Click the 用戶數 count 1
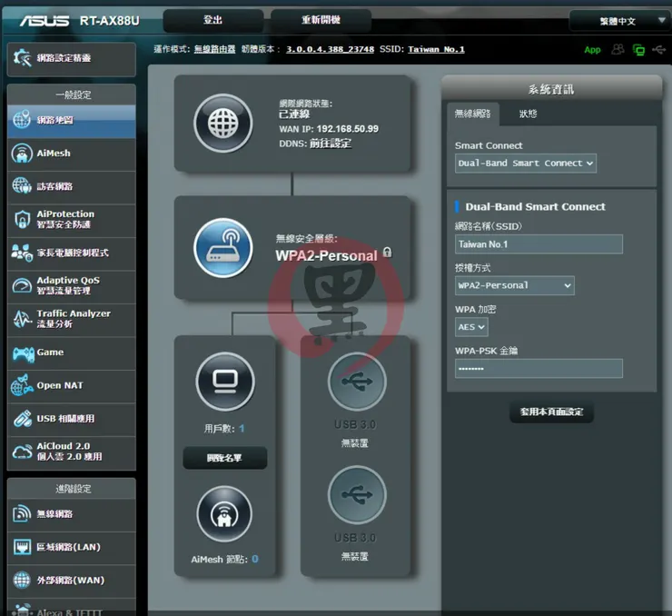Image resolution: width=672 pixels, height=616 pixels. (242, 428)
